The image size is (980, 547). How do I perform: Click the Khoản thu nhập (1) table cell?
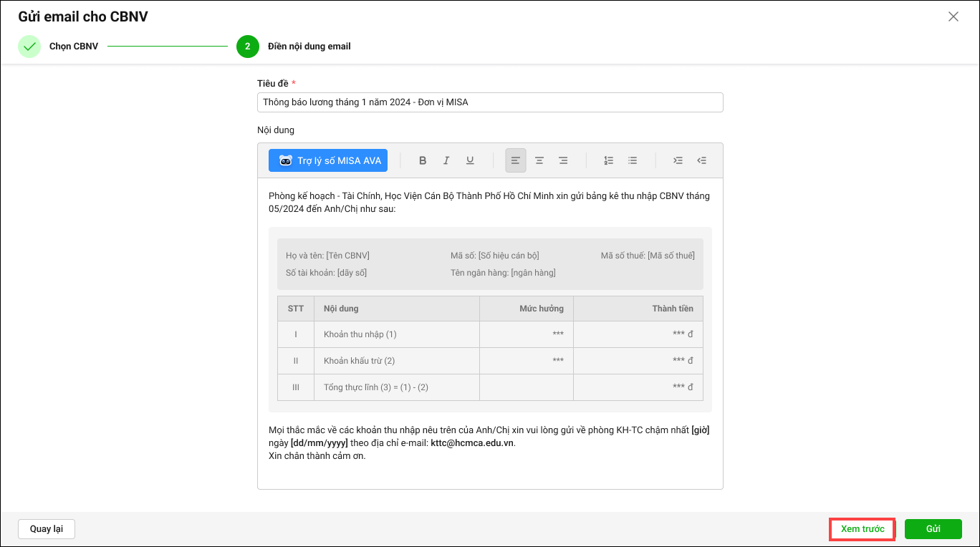[x=360, y=334]
